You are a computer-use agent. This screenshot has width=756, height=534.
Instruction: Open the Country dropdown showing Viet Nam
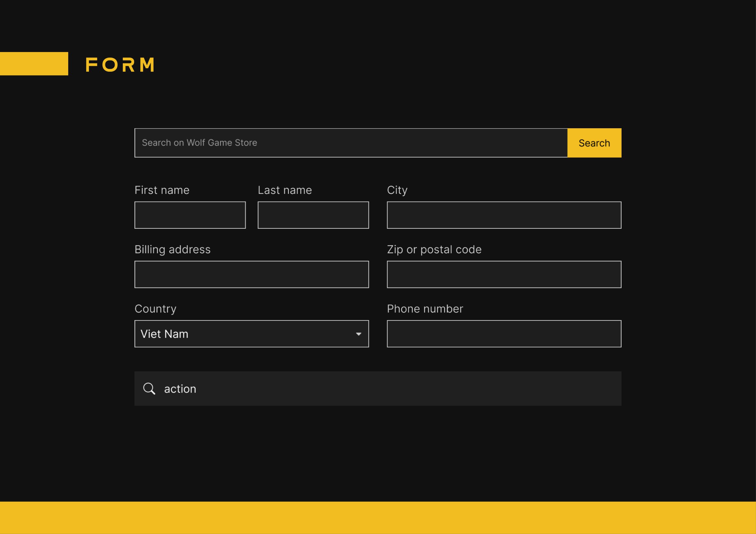(x=251, y=334)
